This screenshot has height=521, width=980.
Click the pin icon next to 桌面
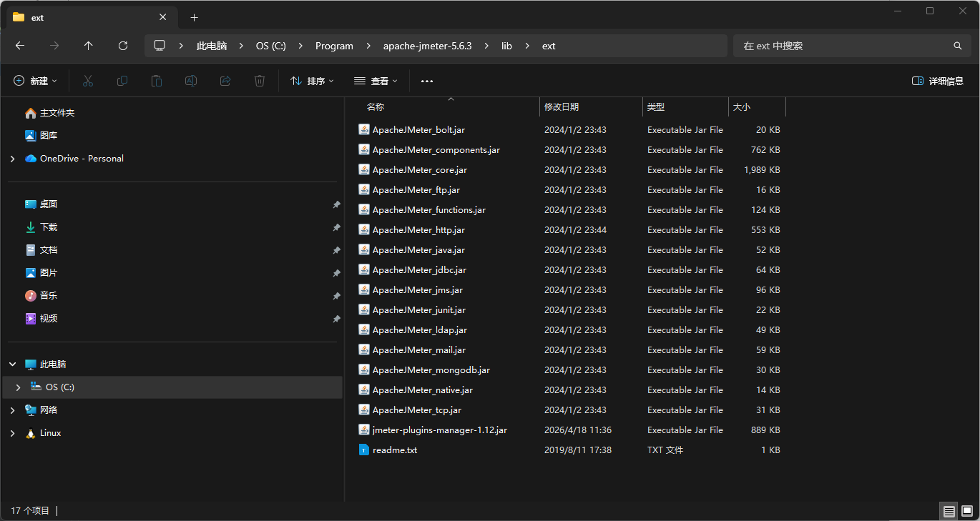(x=336, y=204)
